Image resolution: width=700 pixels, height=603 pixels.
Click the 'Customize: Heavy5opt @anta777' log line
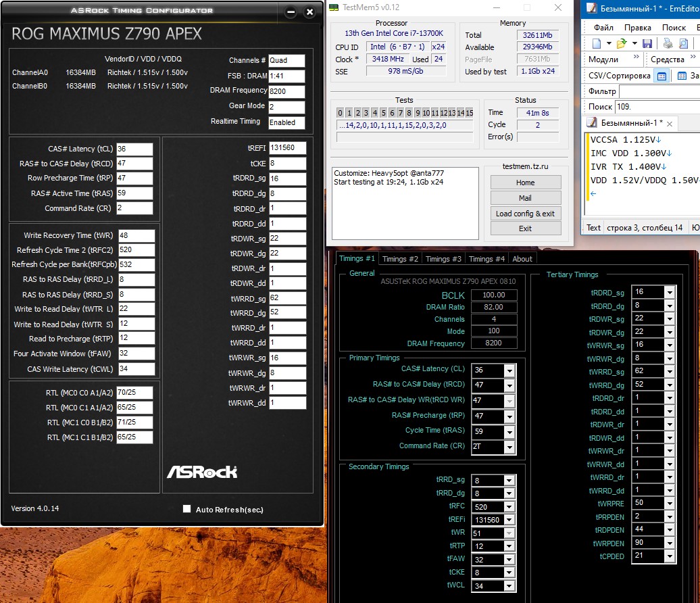point(389,173)
